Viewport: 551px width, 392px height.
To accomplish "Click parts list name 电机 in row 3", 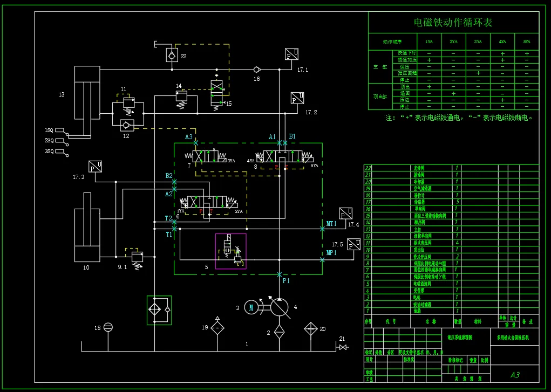I will [x=418, y=298].
